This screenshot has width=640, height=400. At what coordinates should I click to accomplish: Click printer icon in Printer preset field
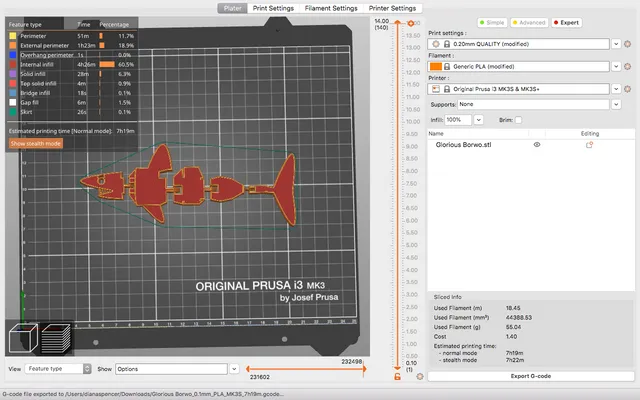[436, 89]
